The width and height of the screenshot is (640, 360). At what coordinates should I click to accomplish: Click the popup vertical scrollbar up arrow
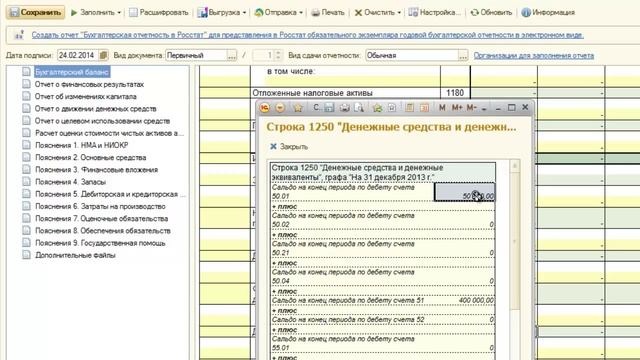(515, 166)
